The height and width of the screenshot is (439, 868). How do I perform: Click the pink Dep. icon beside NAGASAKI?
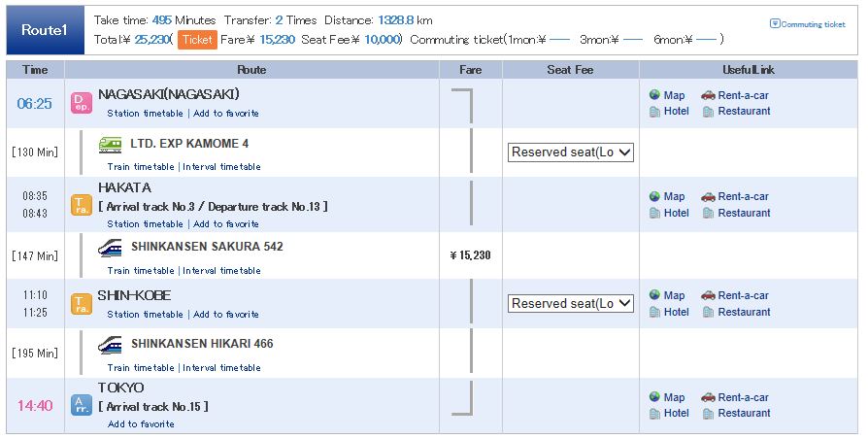point(82,103)
